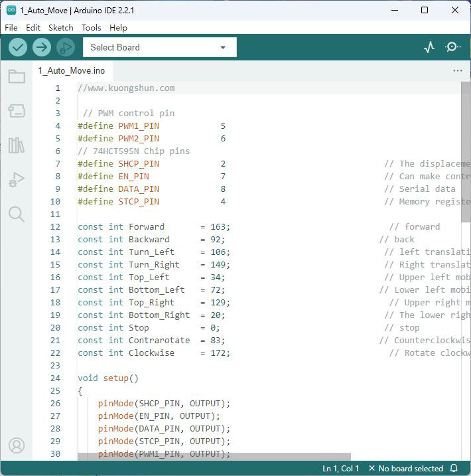Open the Serial Plotter

pos(429,47)
